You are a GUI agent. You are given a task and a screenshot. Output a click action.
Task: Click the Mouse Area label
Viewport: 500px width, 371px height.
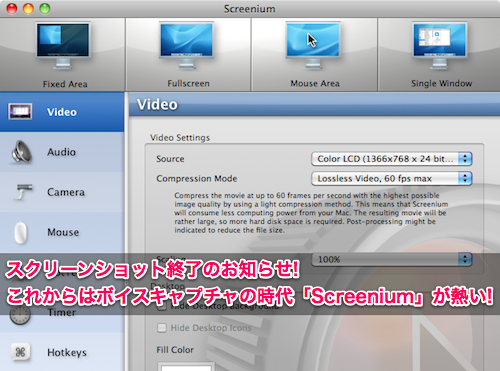(315, 83)
